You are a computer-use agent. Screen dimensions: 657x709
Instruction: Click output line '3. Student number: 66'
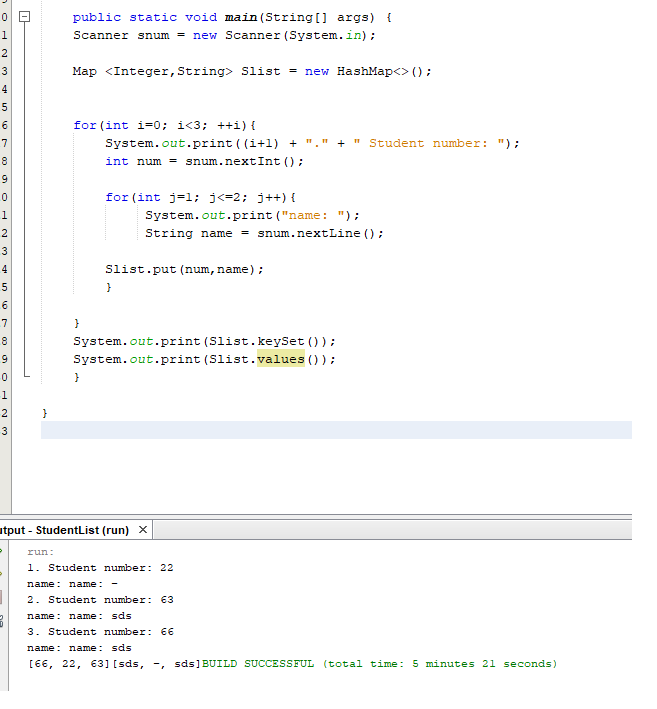coord(100,632)
